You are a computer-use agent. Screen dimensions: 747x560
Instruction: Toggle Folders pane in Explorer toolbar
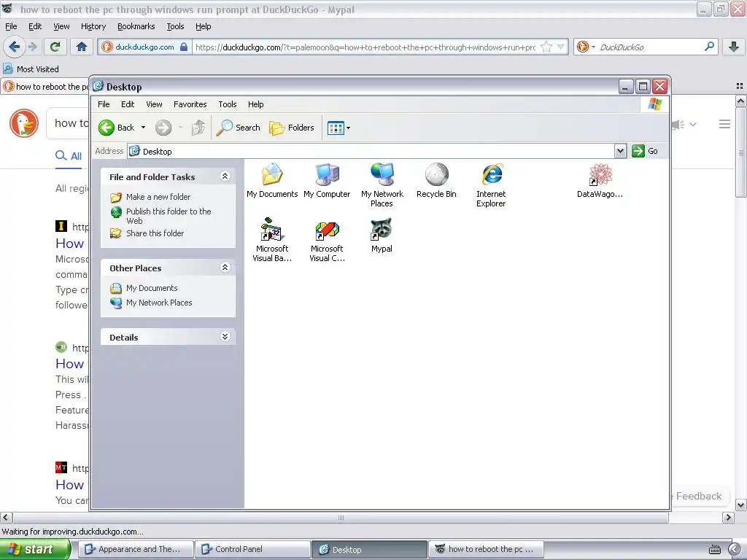point(292,128)
